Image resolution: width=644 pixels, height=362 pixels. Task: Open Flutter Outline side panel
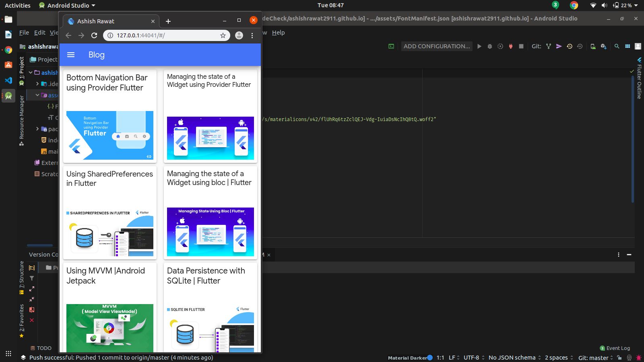tap(639, 78)
